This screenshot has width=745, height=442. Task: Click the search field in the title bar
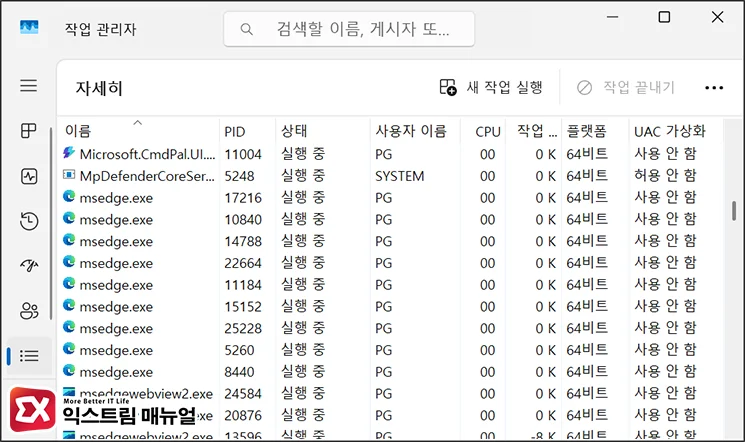pos(349,29)
